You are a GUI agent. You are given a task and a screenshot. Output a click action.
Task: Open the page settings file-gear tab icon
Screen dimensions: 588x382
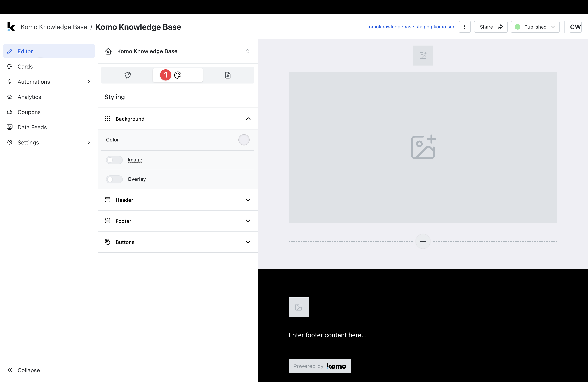pos(228,75)
